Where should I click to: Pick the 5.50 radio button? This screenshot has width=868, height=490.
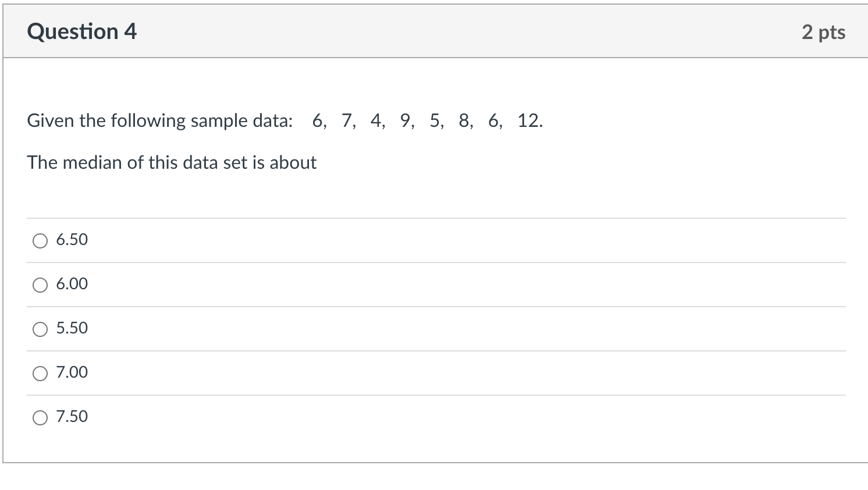[x=40, y=329]
